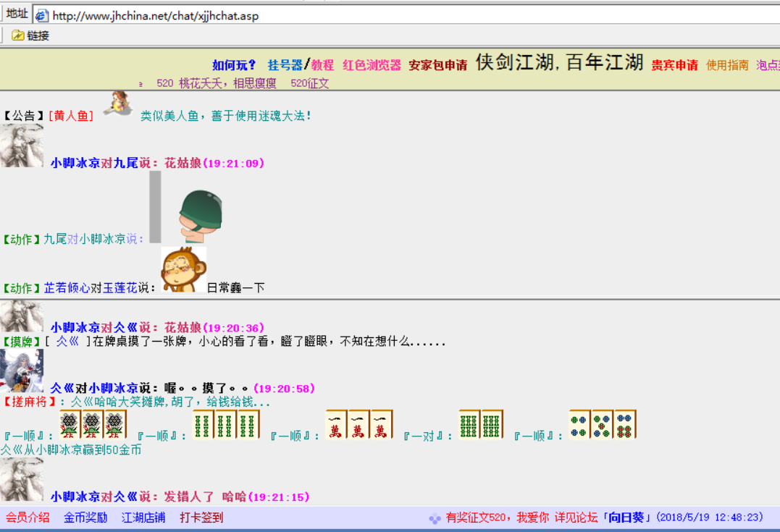Click last bamboo tile in second group
The image size is (780, 532).
[x=248, y=425]
